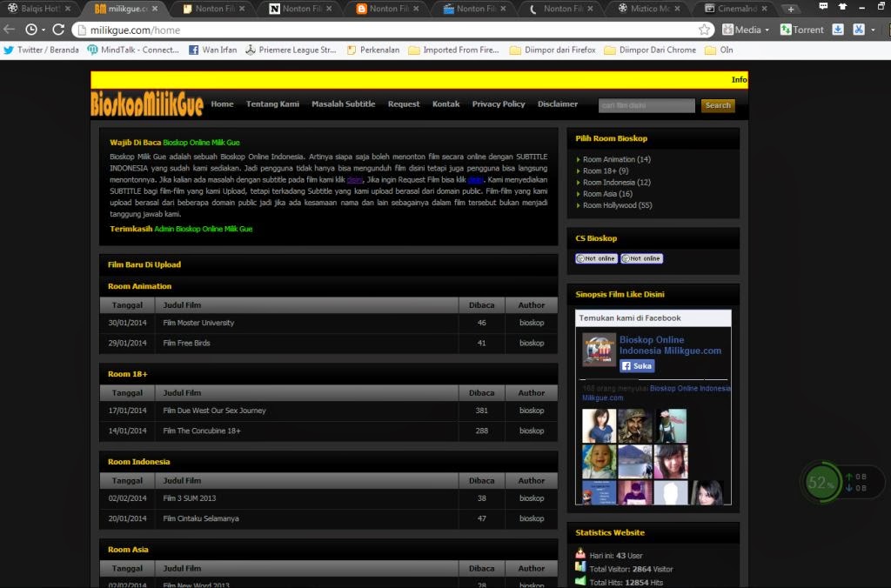Open history dropdown arrow beside clock
891x588 pixels.
44,30
